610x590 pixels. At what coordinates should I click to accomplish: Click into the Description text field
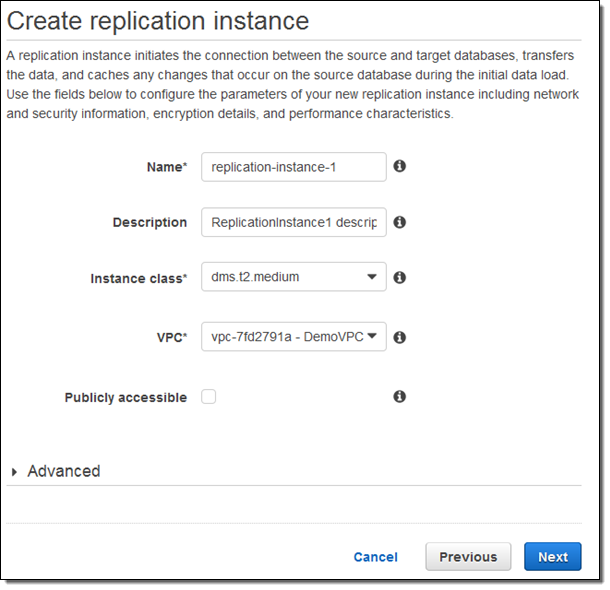(293, 222)
